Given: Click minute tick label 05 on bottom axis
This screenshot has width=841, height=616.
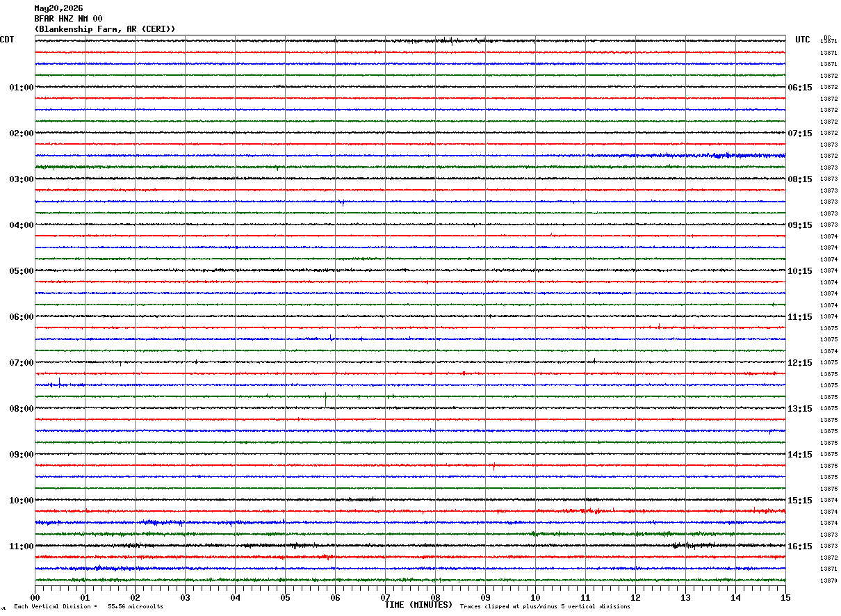Looking at the screenshot, I should 285,597.
